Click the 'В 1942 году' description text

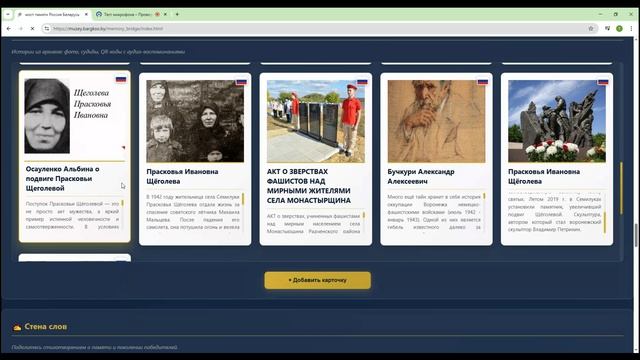coord(193,211)
